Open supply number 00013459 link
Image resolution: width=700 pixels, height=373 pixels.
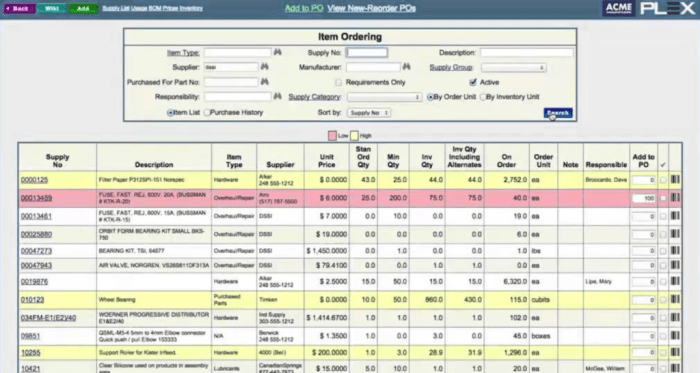pyautogui.click(x=36, y=198)
